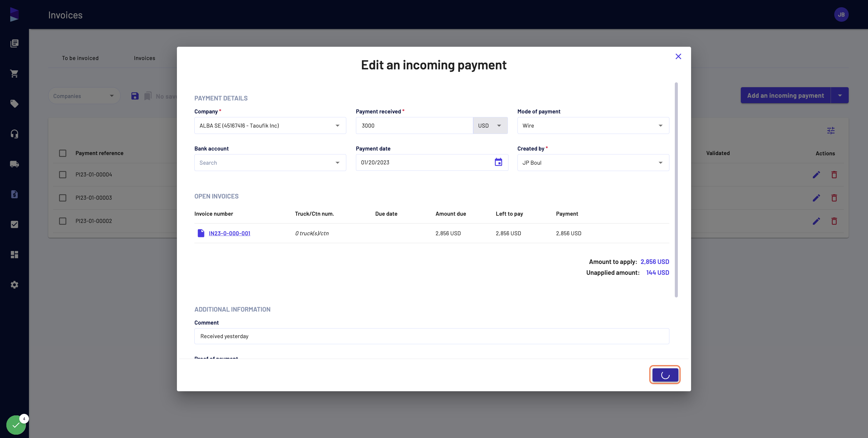Image resolution: width=868 pixels, height=438 pixels.
Task: Open the Bank account Search dropdown
Action: pos(270,163)
